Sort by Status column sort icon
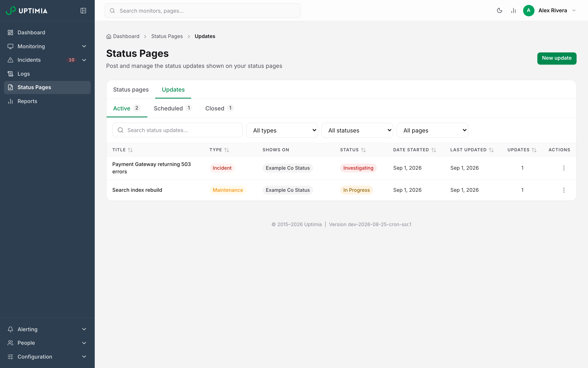 coord(363,150)
